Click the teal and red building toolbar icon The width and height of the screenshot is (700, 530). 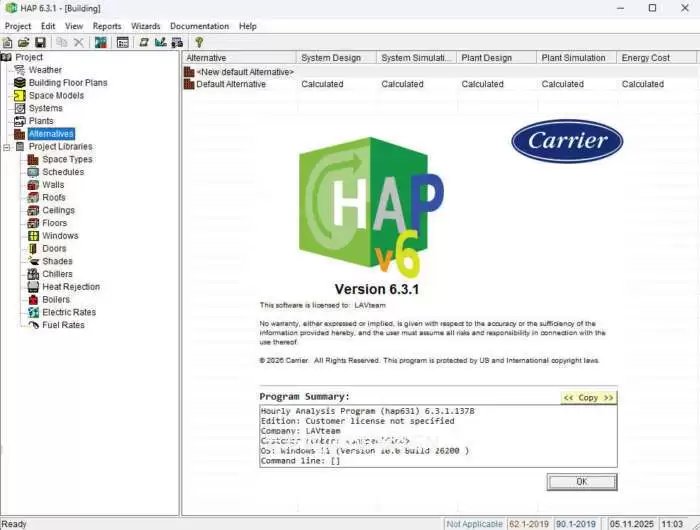(x=101, y=42)
